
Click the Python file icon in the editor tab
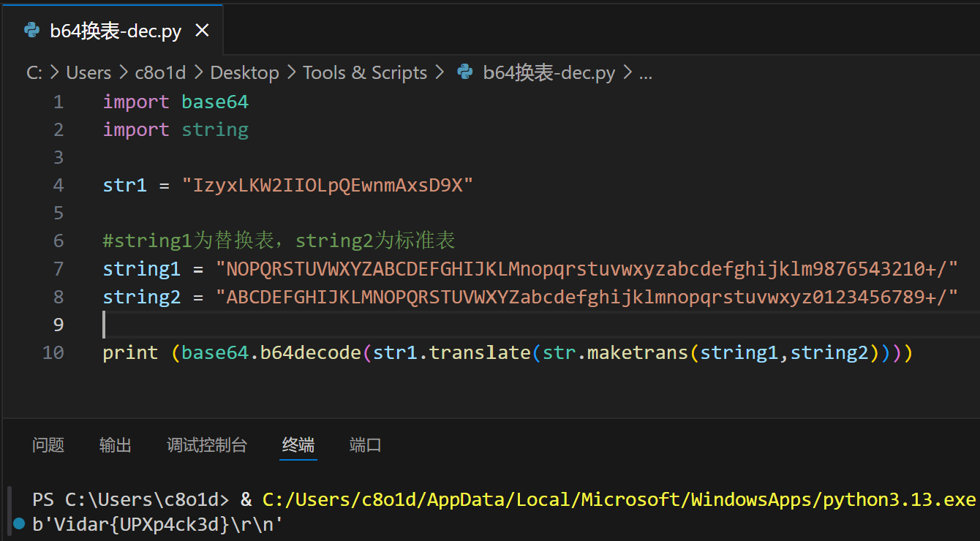click(x=31, y=30)
